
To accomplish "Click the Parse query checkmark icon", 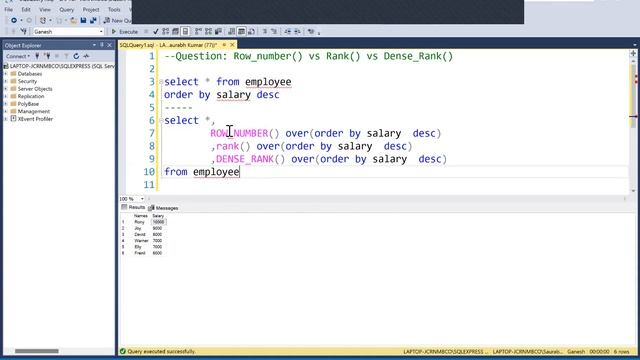I will (x=156, y=31).
